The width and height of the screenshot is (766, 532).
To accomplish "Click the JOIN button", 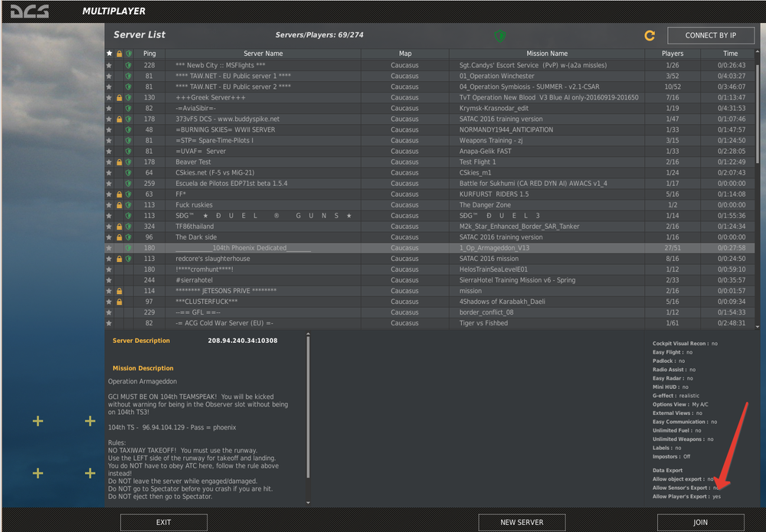I will pos(700,522).
